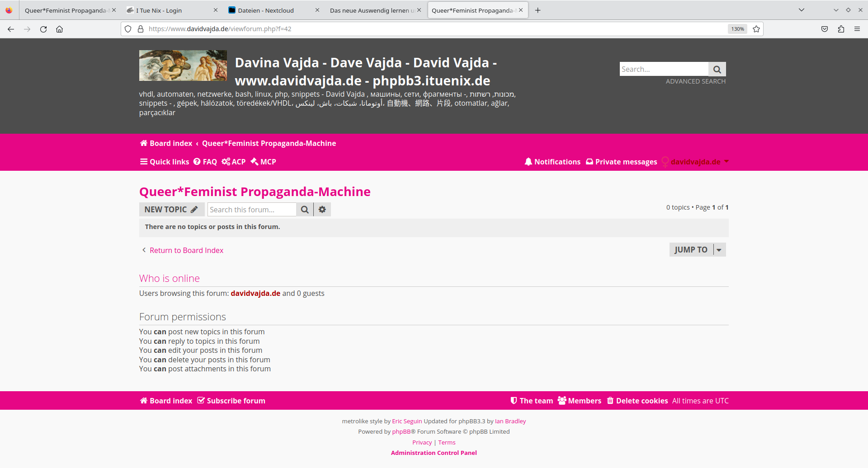The image size is (868, 468).
Task: Open the Firefox extensions icon
Action: (x=841, y=29)
